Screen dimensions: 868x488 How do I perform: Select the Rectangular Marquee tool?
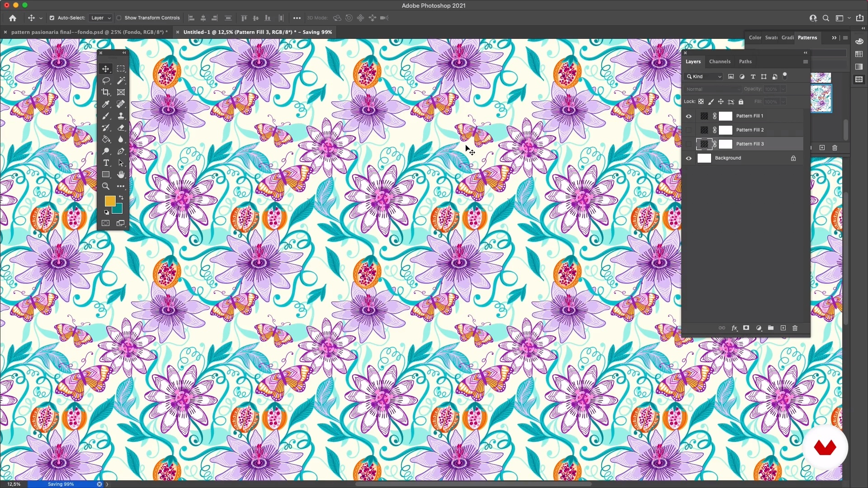tap(121, 69)
